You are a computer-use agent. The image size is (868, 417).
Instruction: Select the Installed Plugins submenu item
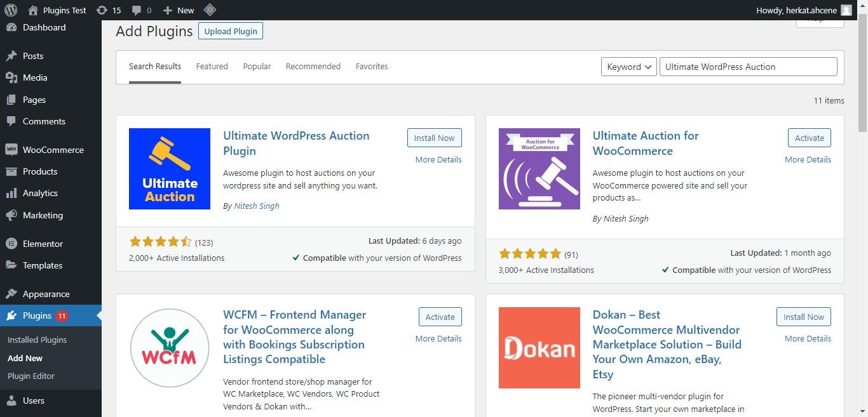(x=37, y=340)
